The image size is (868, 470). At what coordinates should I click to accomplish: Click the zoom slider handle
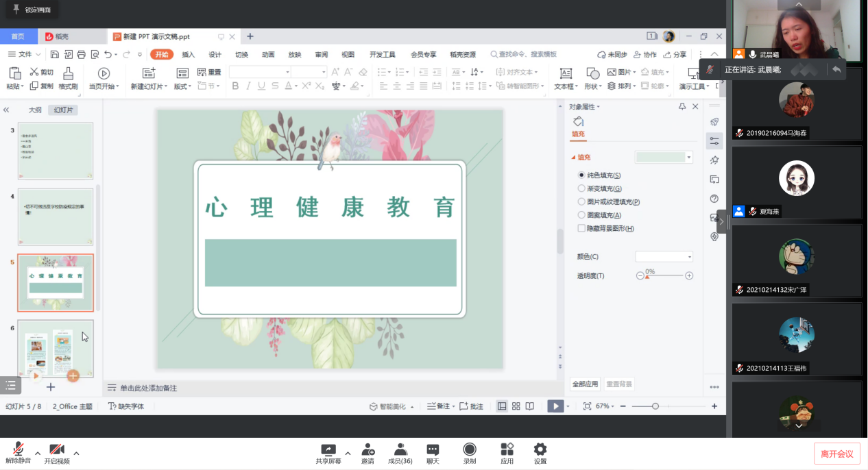pos(655,406)
